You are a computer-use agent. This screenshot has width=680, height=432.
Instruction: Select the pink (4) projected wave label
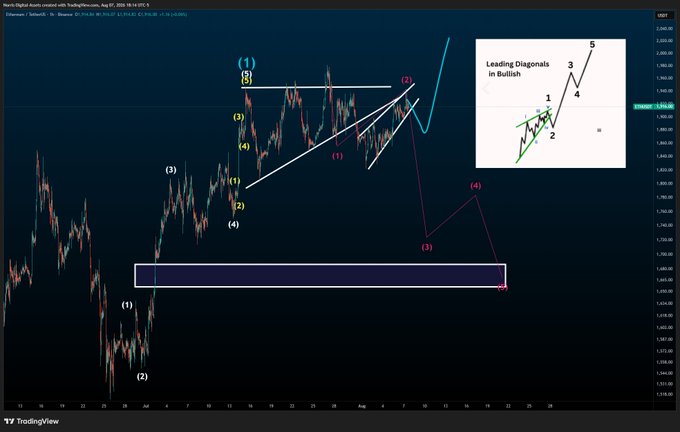pos(475,186)
